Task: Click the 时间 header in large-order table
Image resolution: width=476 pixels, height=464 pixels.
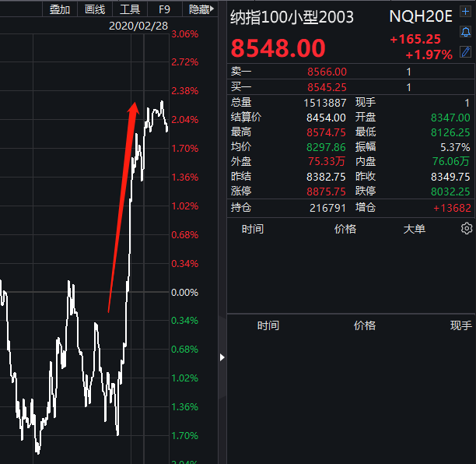Action: coord(253,229)
